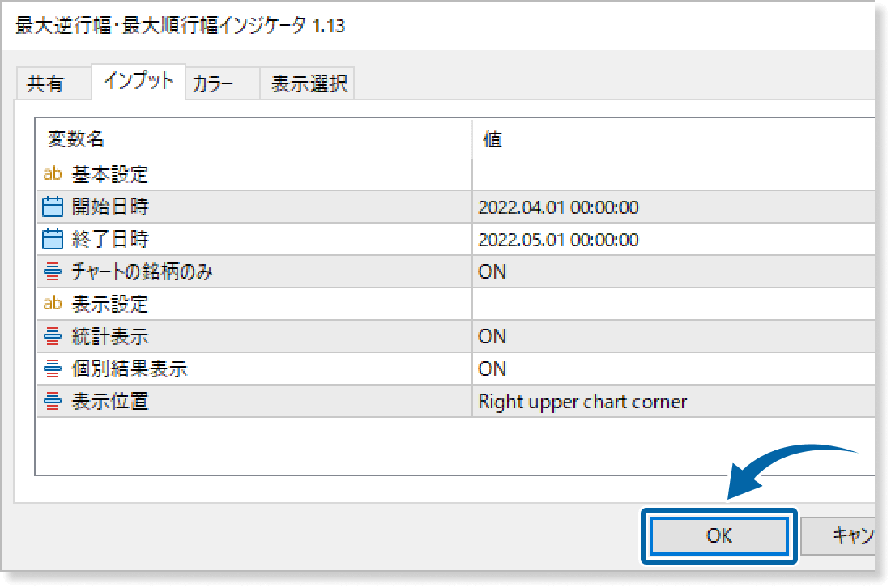The image size is (891, 588).
Task: Click the ab icon beside 基本設定
Action: click(x=53, y=174)
